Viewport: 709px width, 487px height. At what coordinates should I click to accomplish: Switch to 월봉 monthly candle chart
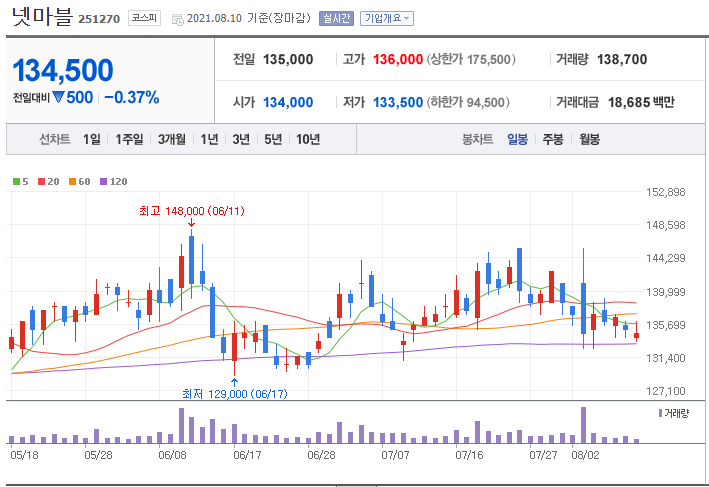coord(590,139)
